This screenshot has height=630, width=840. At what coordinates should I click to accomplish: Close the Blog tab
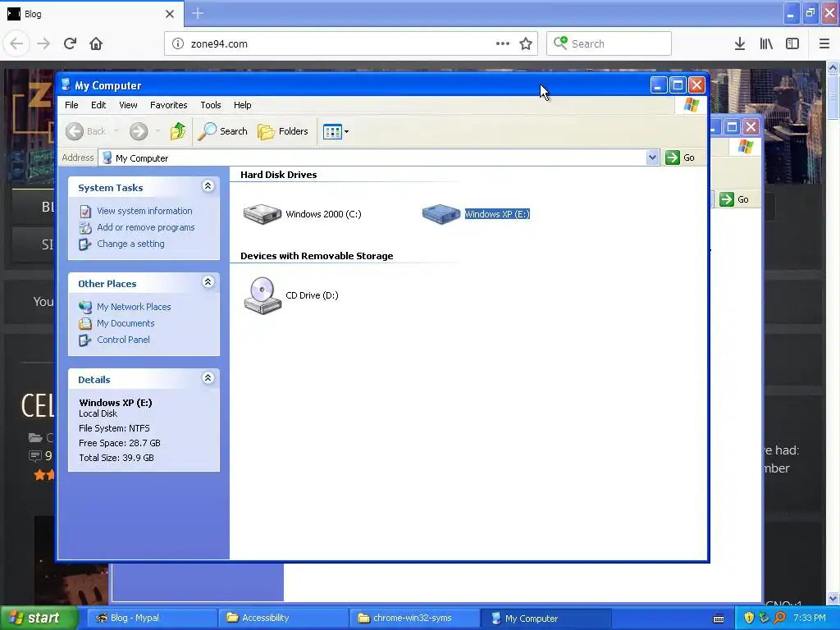(x=169, y=14)
